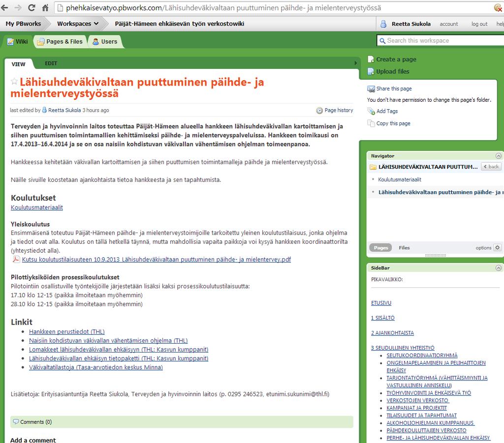Click the Page history clock icon
The width and height of the screenshot is (504, 443).
(319, 111)
